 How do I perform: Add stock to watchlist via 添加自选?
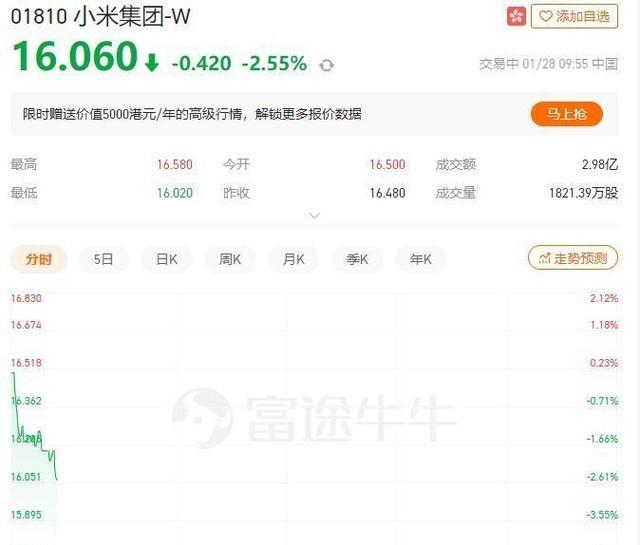pyautogui.click(x=574, y=16)
